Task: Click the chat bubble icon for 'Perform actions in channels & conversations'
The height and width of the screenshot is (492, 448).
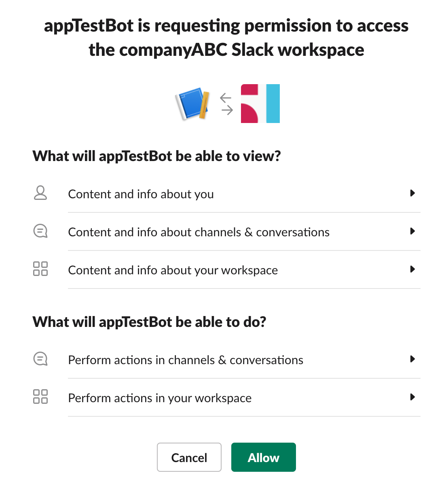Action: (x=40, y=358)
